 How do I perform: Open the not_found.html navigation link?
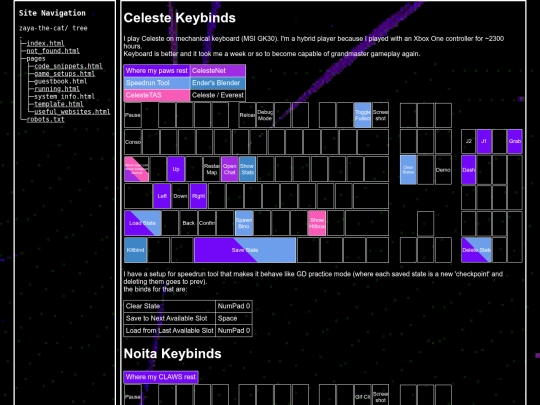click(x=53, y=51)
